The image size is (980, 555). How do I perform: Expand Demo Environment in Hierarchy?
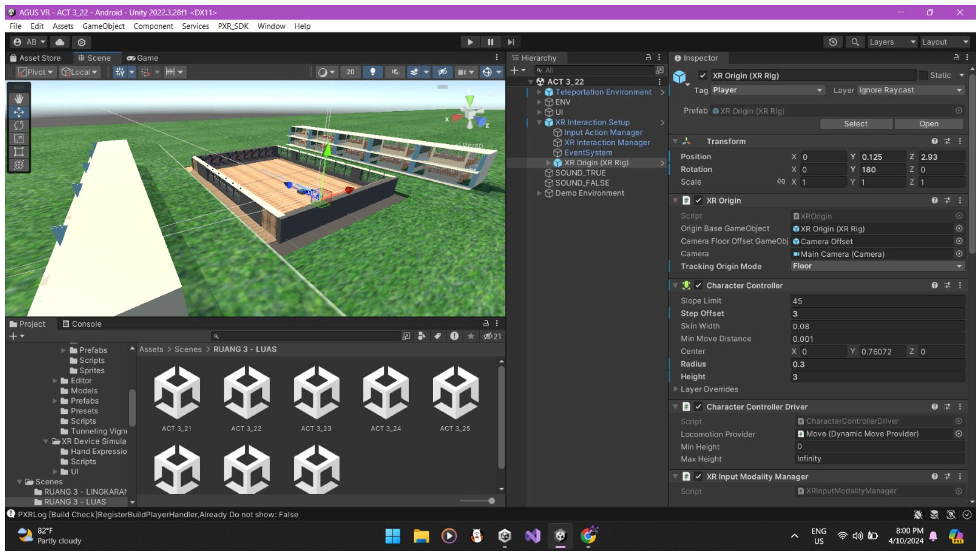[539, 193]
